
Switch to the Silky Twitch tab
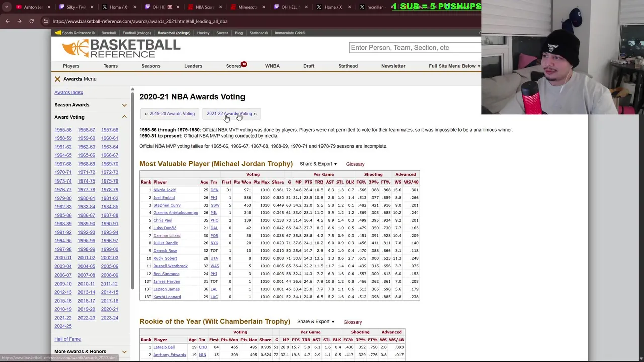[x=75, y=7]
